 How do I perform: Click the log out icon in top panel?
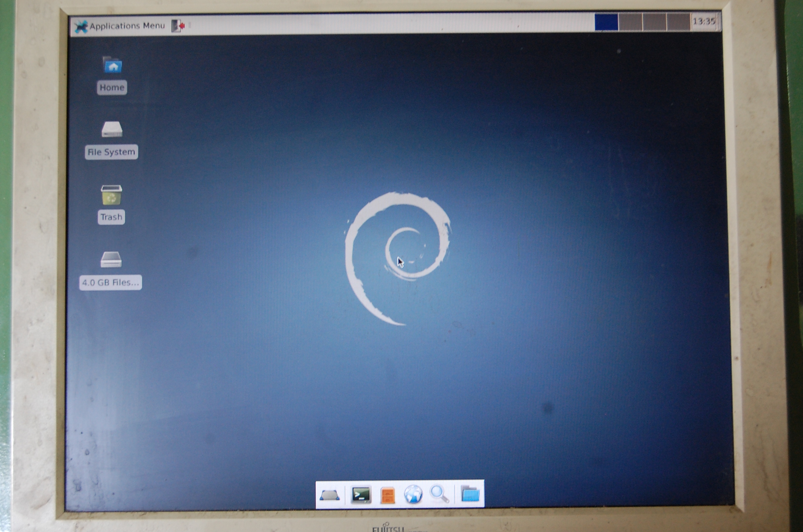click(178, 26)
